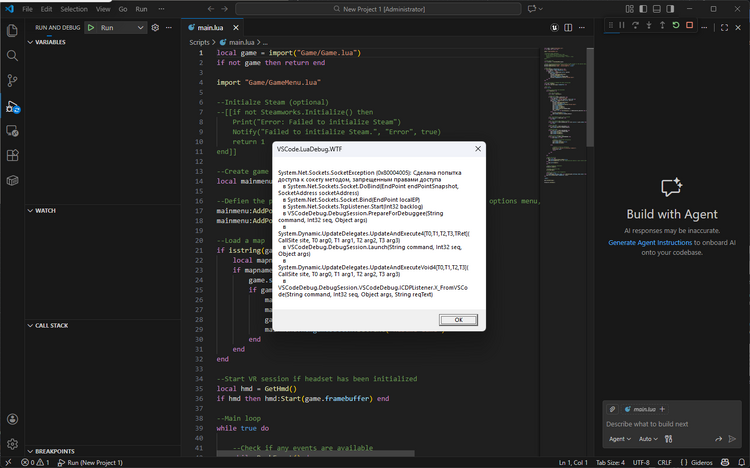Image resolution: width=750 pixels, height=468 pixels.
Task: Split the editor to the right
Action: 568,28
